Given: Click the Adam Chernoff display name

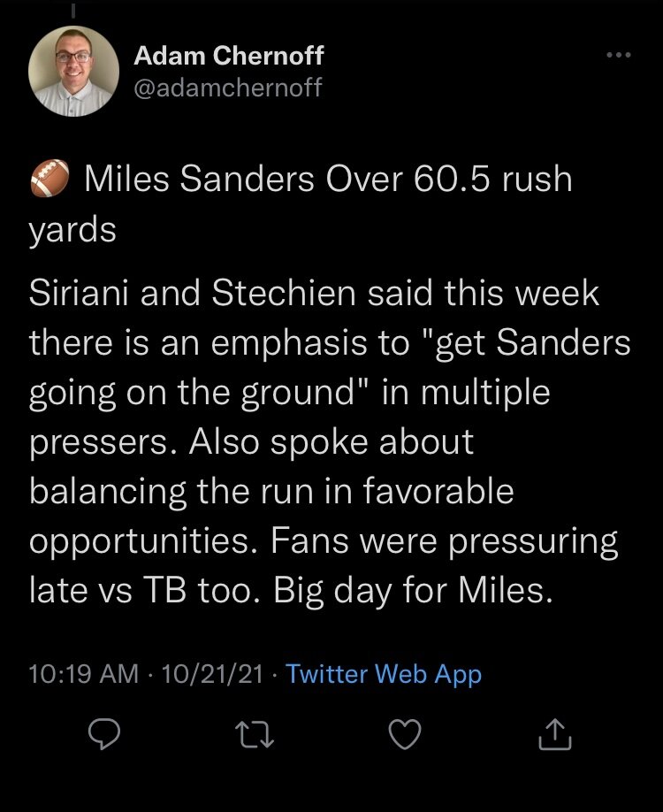Looking at the screenshot, I should [x=228, y=56].
